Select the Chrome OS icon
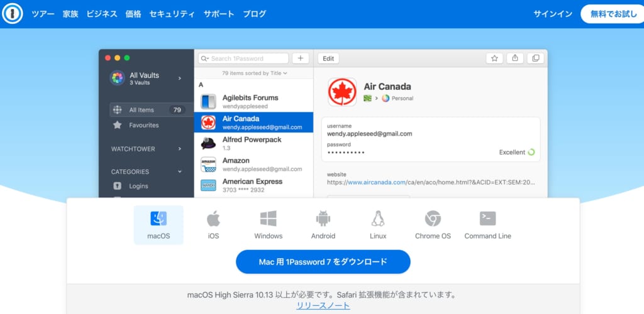 pyautogui.click(x=433, y=219)
